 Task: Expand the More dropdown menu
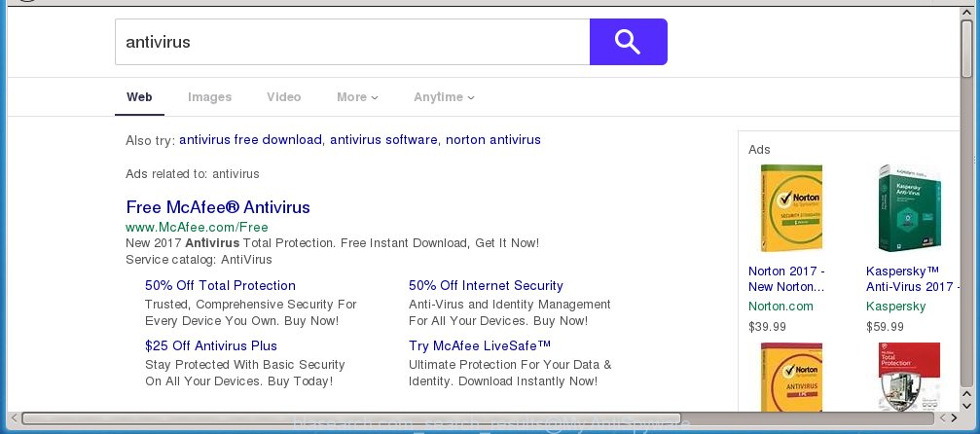click(357, 97)
